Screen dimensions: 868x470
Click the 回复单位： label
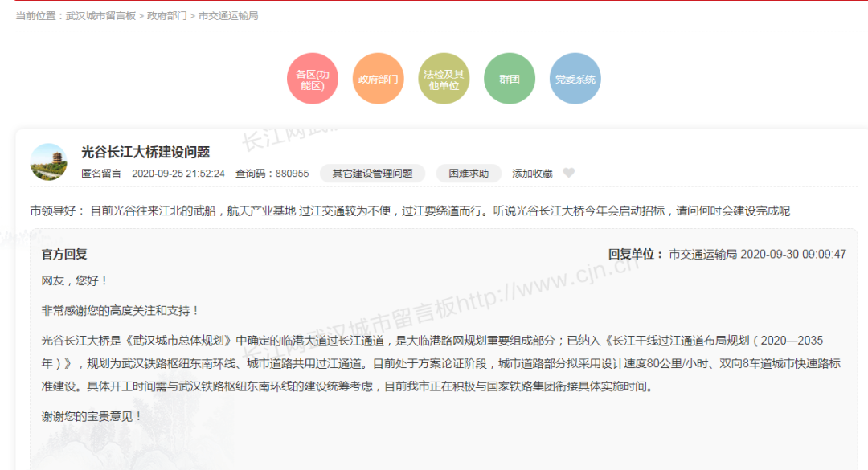pyautogui.click(x=636, y=254)
